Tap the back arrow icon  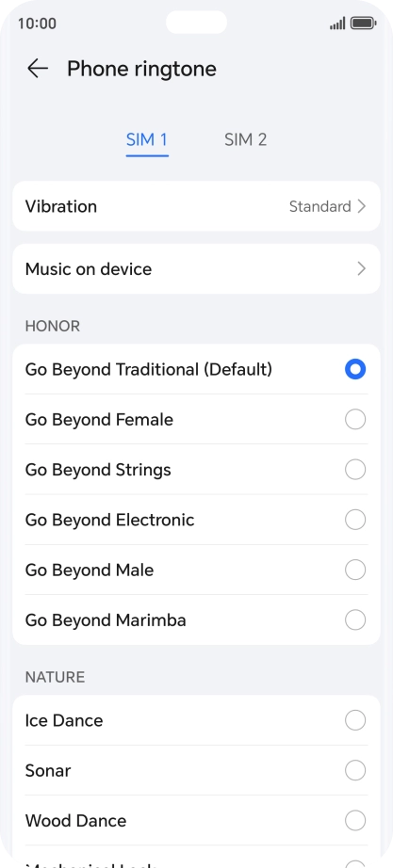pos(37,69)
